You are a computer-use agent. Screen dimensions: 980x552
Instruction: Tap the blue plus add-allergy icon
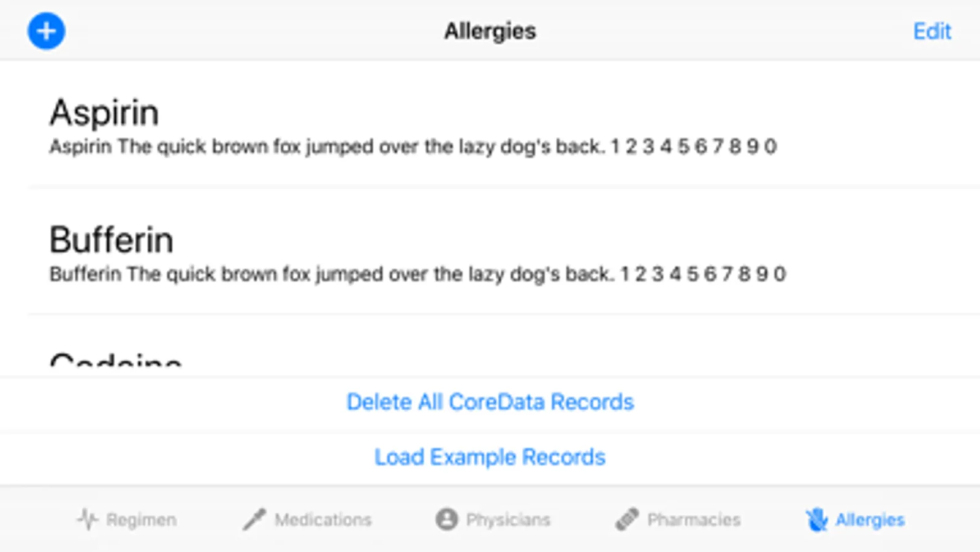(x=46, y=31)
